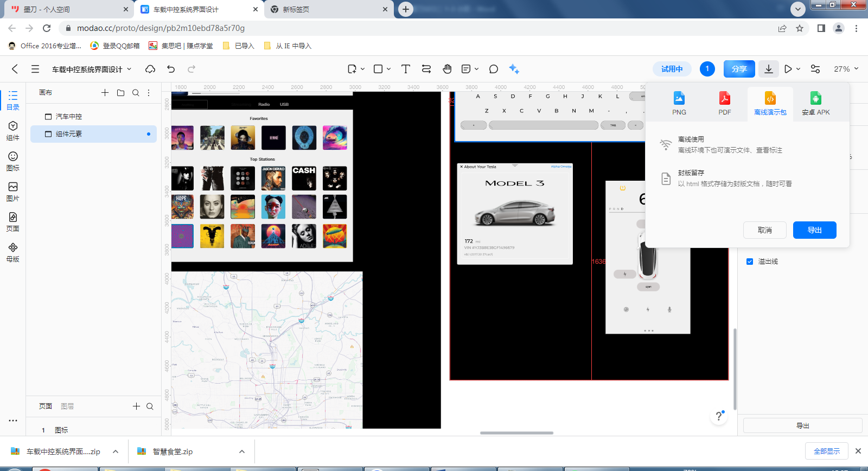The height and width of the screenshot is (471, 868).
Task: Select the 离线演示包 export tab
Action: click(770, 103)
